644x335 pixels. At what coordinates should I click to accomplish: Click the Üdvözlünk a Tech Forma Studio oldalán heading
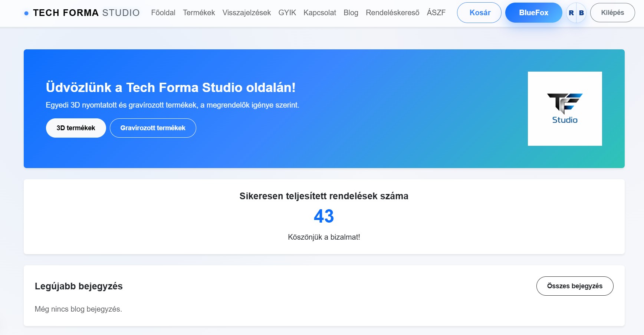pos(171,88)
